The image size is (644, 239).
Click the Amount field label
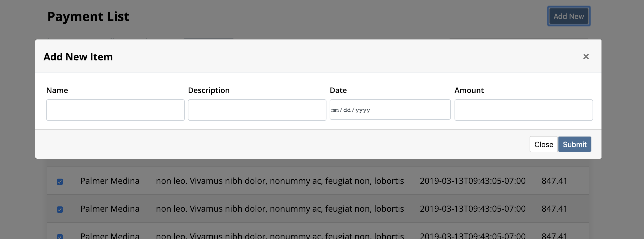(x=469, y=90)
